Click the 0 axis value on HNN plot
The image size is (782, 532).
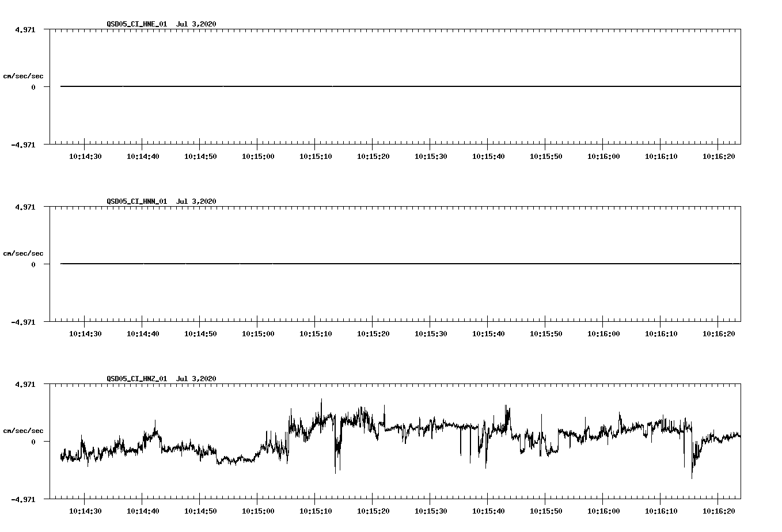pos(33,264)
